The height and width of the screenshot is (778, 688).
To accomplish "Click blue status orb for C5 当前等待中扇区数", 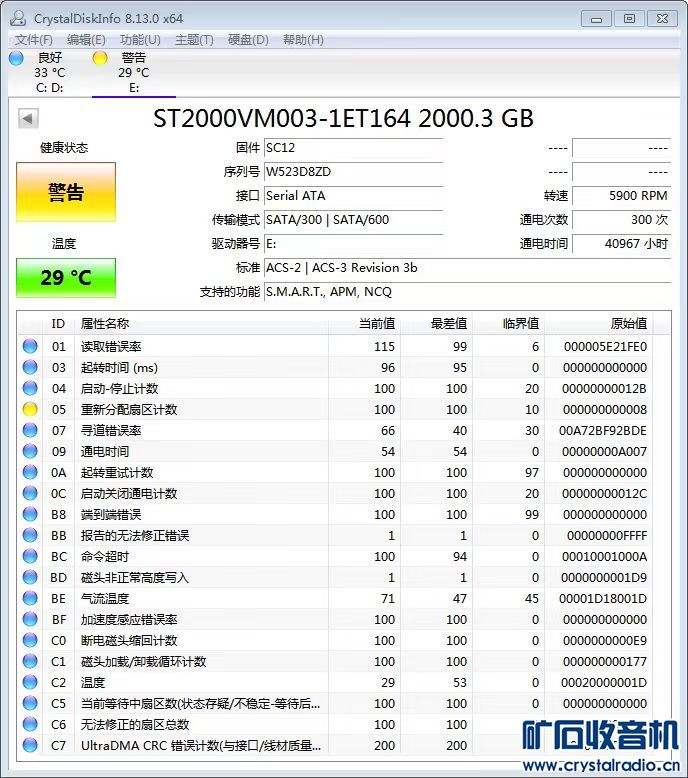I will coord(30,703).
